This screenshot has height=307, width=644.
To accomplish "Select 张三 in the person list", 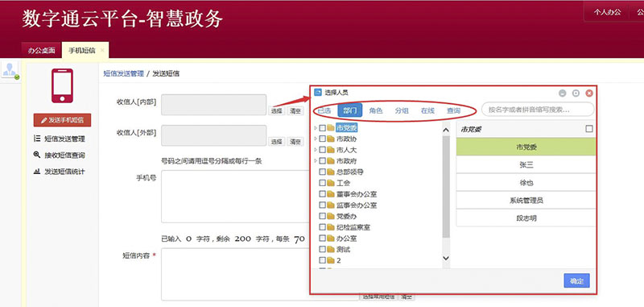I will pyautogui.click(x=526, y=165).
